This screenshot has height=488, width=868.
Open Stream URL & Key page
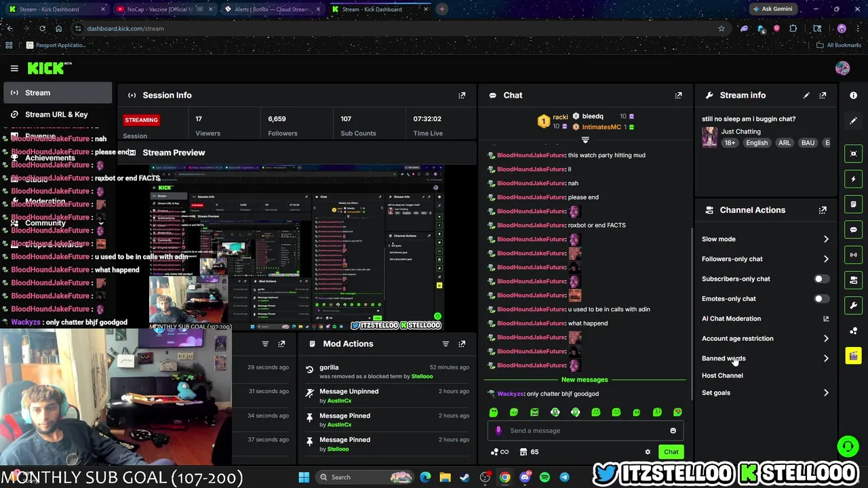58,115
